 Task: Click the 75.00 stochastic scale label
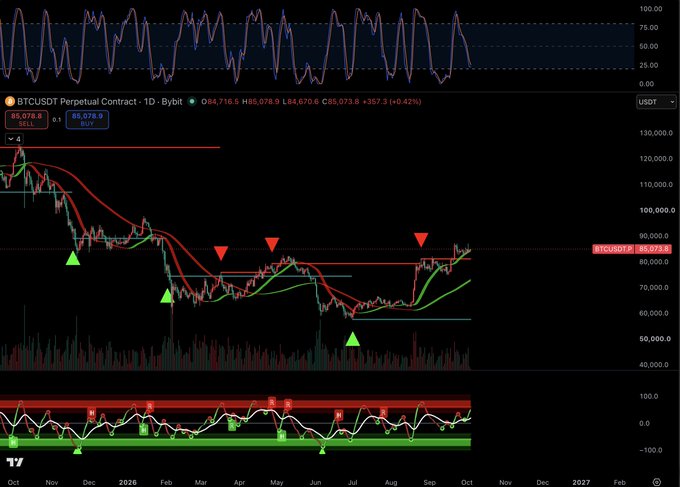pos(648,28)
